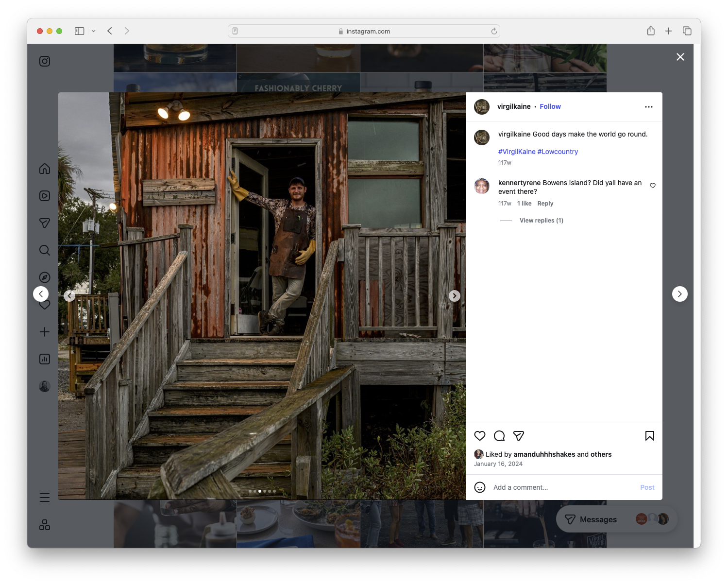View 'others' who liked the post
The image size is (728, 584).
(x=601, y=454)
